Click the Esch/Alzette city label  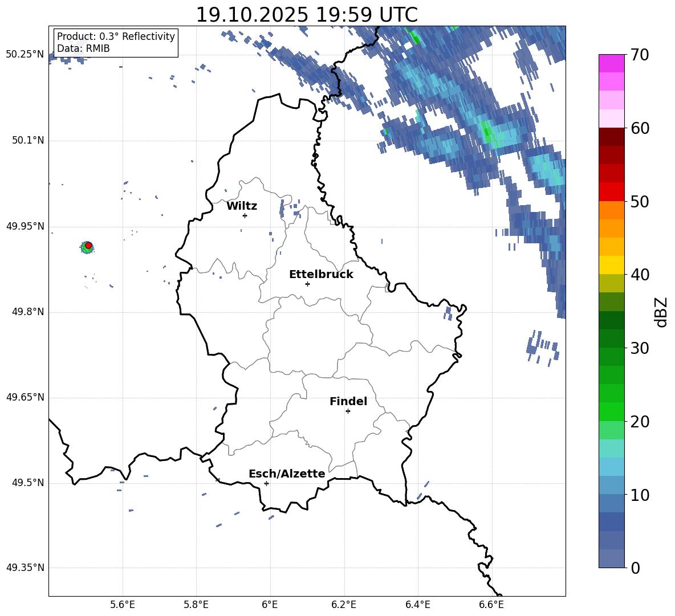point(287,474)
